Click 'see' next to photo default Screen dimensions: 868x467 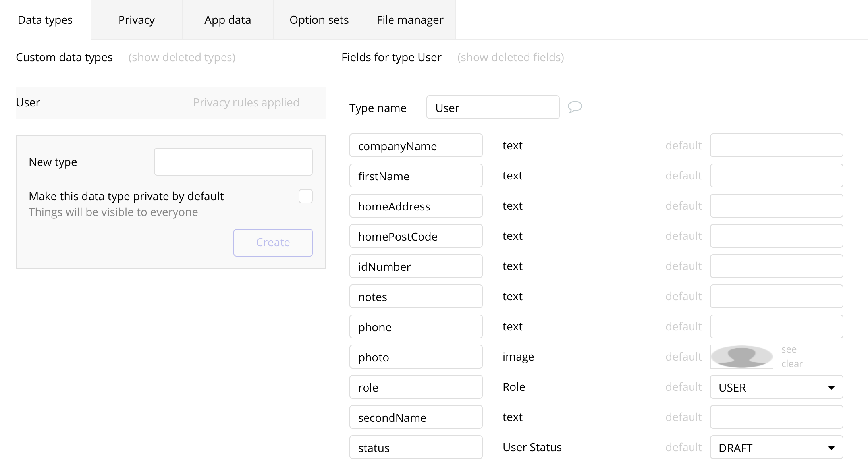point(789,349)
